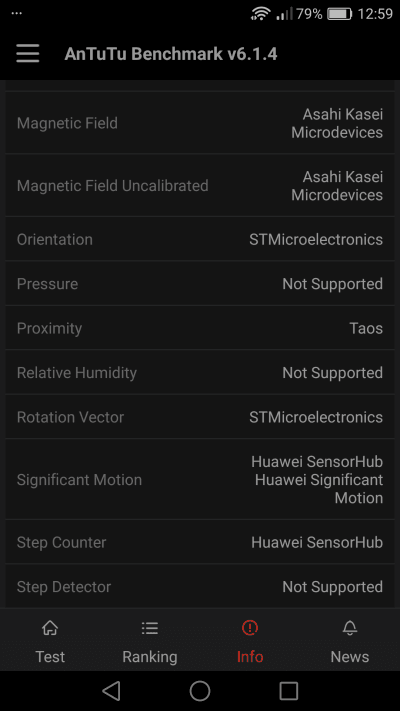Tap the Test home icon

(x=50, y=628)
